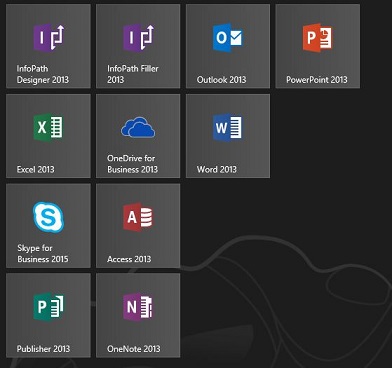
Task: Click 'OneDrive for Business 2013' label
Action: [132, 164]
